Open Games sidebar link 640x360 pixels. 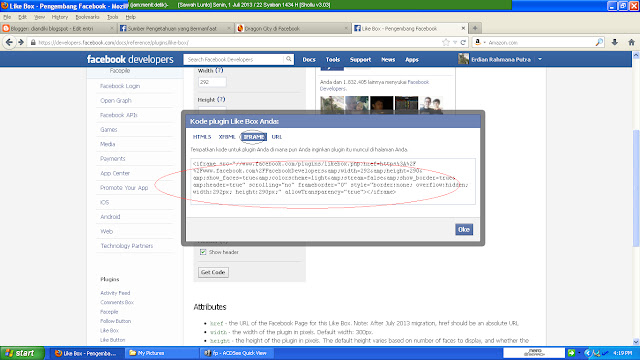(x=109, y=129)
